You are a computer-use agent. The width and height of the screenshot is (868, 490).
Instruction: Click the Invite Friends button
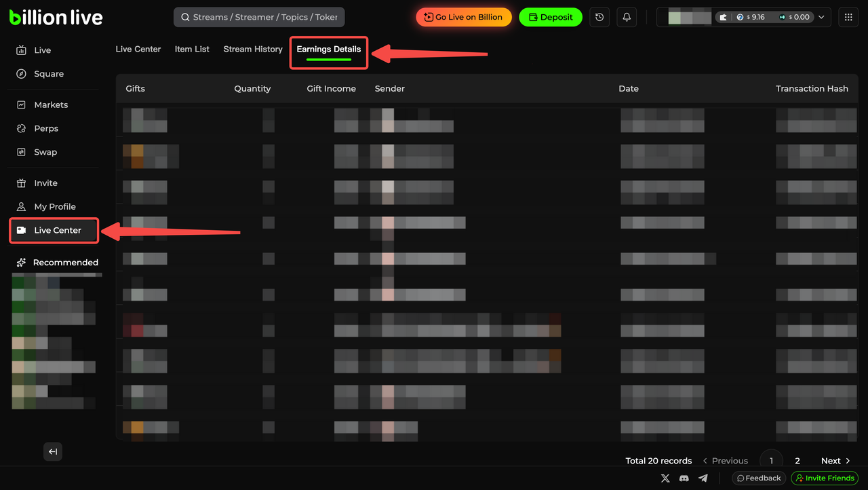click(x=825, y=478)
